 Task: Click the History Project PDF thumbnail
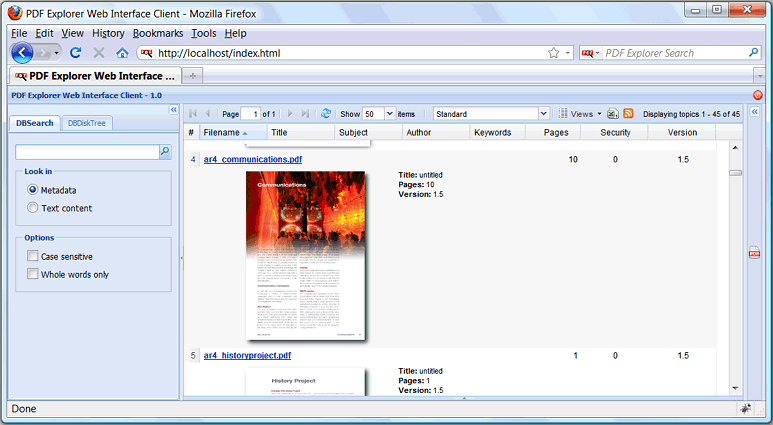[305, 381]
